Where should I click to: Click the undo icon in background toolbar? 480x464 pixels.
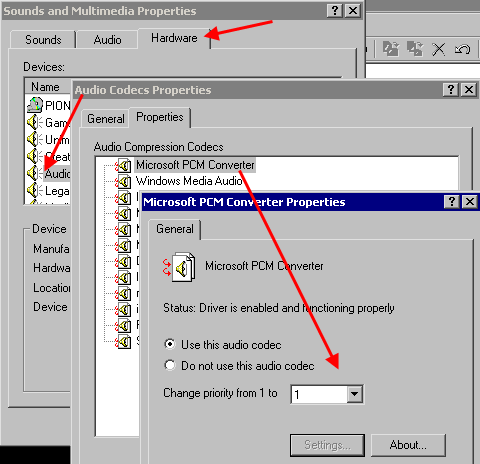tap(462, 50)
